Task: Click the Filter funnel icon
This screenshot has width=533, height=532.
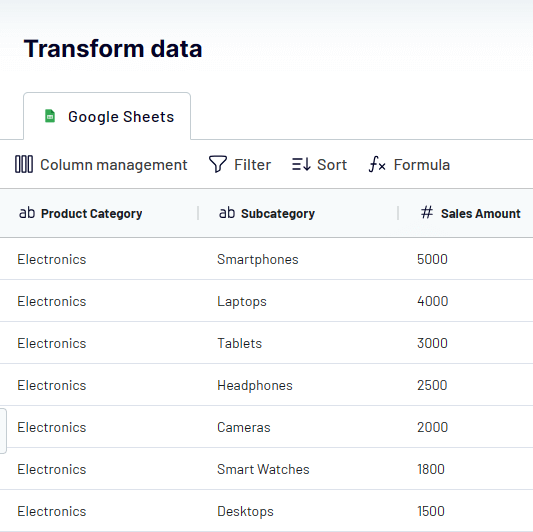Action: pos(218,164)
